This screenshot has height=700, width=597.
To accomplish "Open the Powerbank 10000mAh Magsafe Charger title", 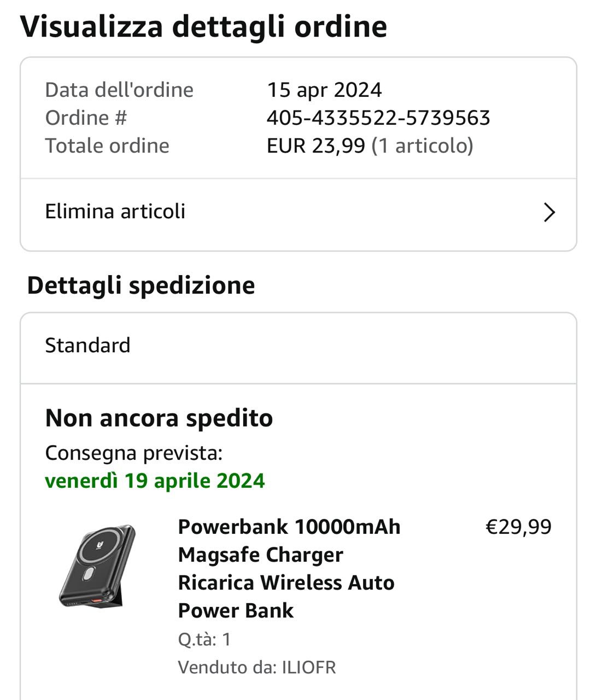I will point(289,568).
